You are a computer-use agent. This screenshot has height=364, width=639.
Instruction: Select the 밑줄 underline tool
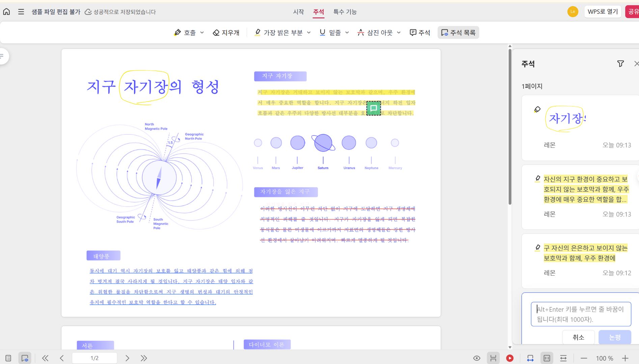pos(330,32)
